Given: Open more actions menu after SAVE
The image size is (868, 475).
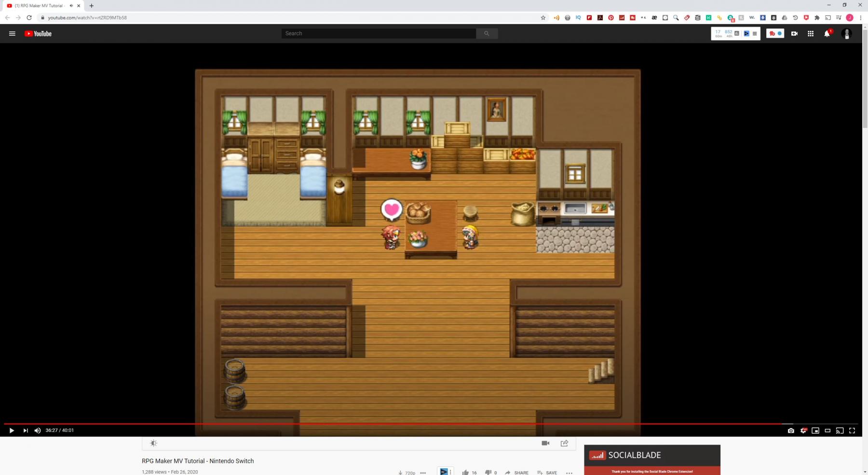Looking at the screenshot, I should pyautogui.click(x=570, y=473).
